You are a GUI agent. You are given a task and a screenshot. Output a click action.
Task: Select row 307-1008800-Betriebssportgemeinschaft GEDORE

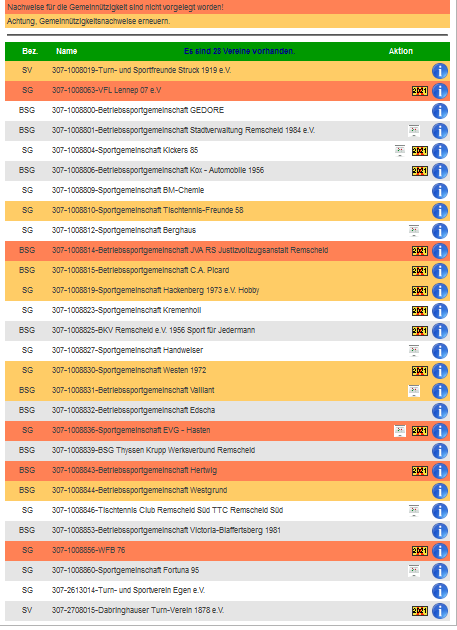(227, 110)
